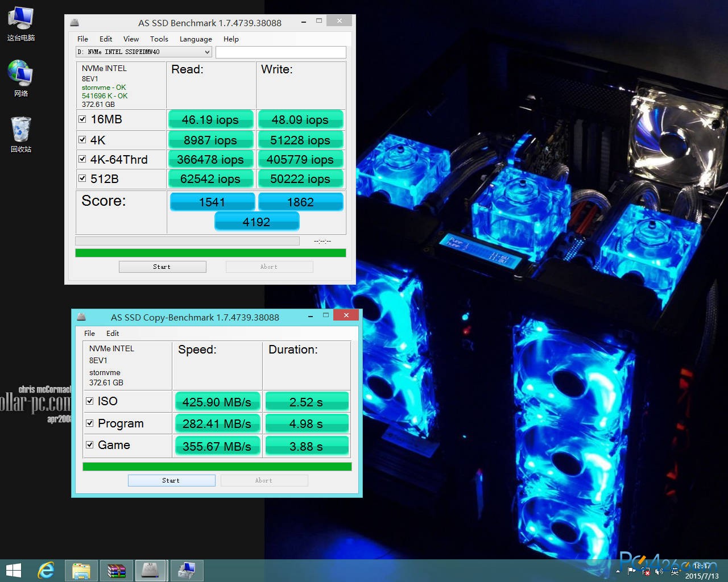This screenshot has width=728, height=582.
Task: Click green progress bar in Copy-Benchmark window
Action: (217, 467)
